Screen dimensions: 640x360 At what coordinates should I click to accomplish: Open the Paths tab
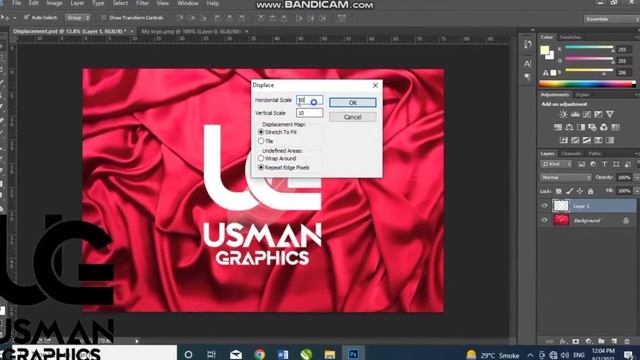tap(595, 154)
